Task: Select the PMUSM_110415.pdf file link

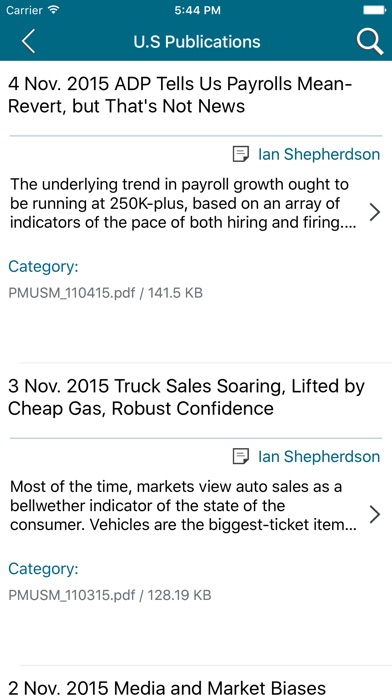Action: tap(105, 293)
